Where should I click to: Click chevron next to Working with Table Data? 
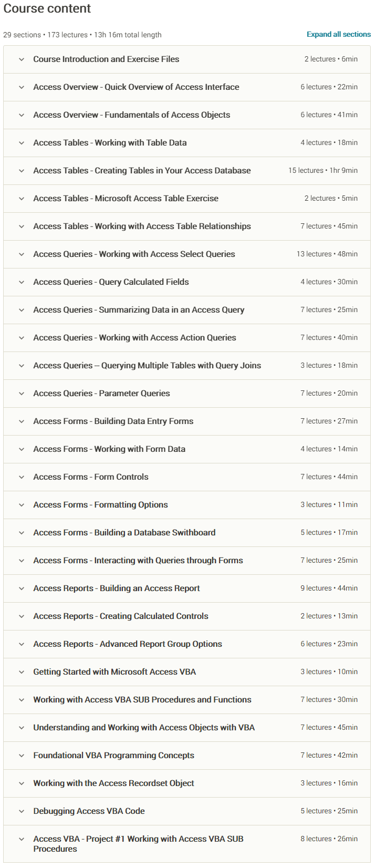pos(22,143)
